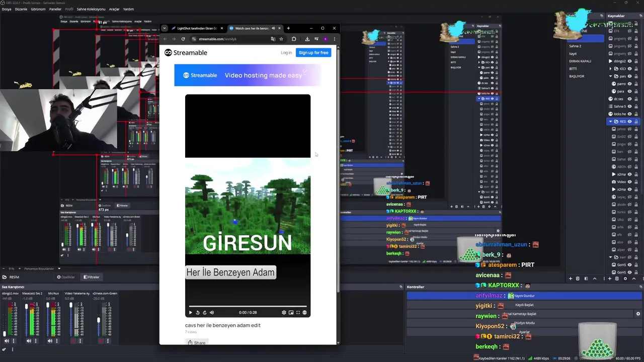Toggle visibility of Video source
The width and height of the screenshot is (644, 362).
(629, 182)
